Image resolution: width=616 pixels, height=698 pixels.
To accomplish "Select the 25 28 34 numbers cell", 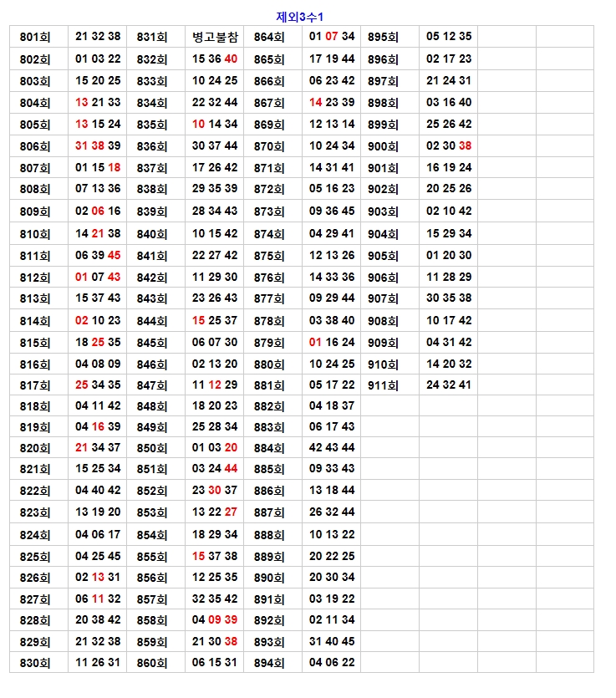I will pos(215,426).
